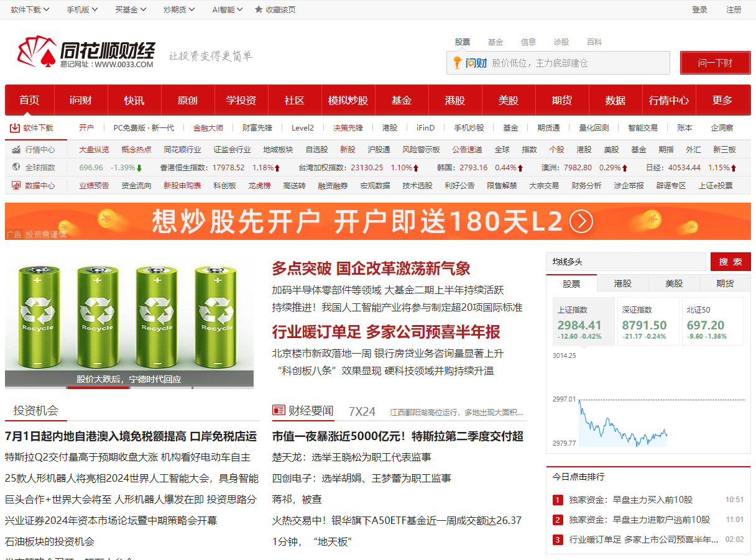Open 金融大师 software link

[x=208, y=128]
